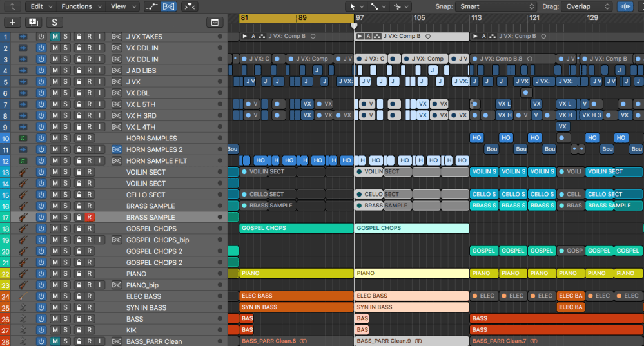This screenshot has height=346, width=644.
Task: Click the violin icon on CELLO SECT track
Action: click(23, 195)
